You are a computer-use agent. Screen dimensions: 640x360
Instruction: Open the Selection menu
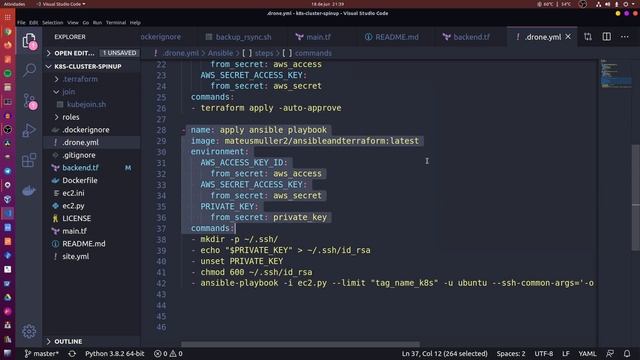click(x=53, y=22)
